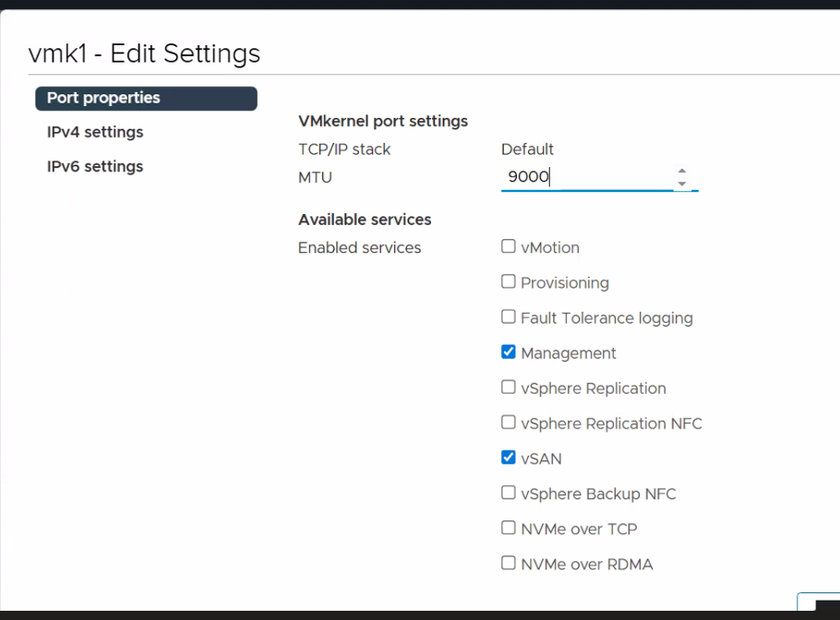Image resolution: width=840 pixels, height=620 pixels.
Task: Click the 'VMkernel port settings' heading
Action: pos(383,122)
